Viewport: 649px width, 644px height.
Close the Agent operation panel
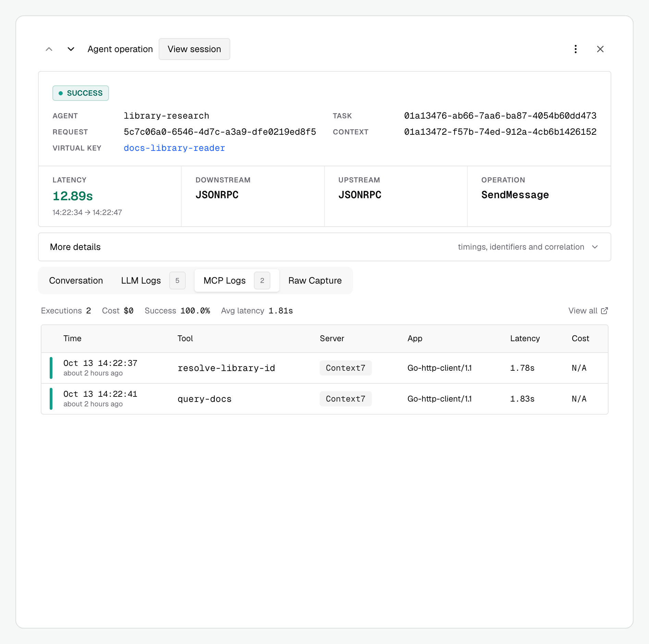pos(600,49)
